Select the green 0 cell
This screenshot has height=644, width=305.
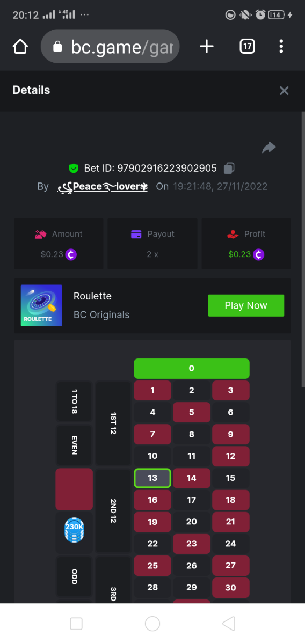click(192, 368)
